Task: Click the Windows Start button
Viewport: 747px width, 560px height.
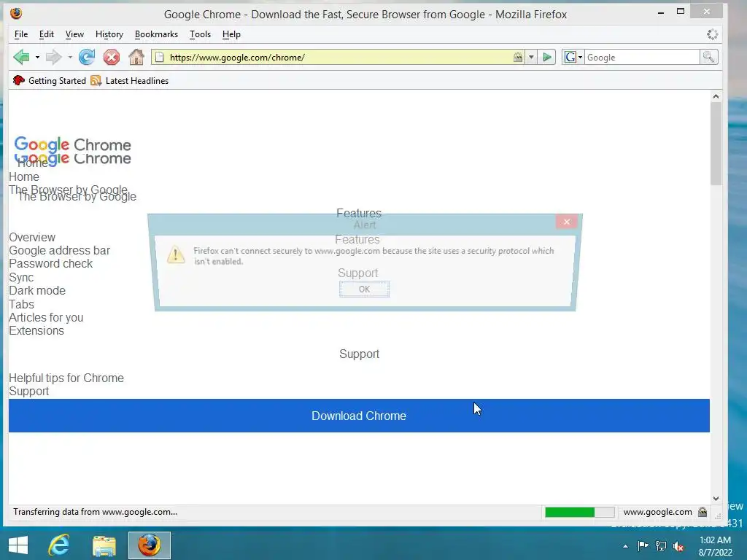Action: [18, 545]
